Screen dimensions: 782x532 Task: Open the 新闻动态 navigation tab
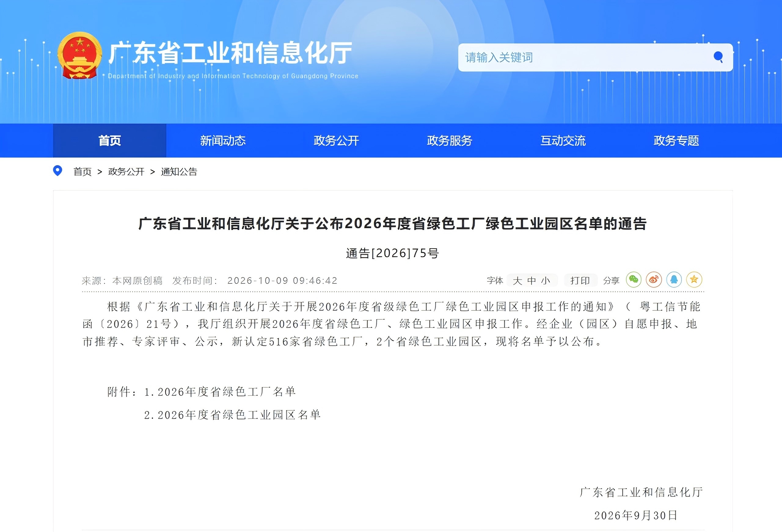pyautogui.click(x=223, y=141)
